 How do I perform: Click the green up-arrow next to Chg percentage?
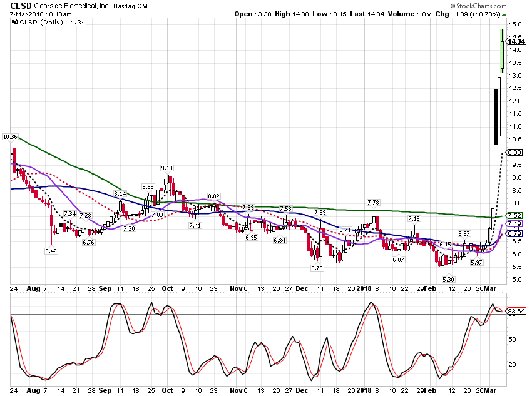(x=504, y=14)
